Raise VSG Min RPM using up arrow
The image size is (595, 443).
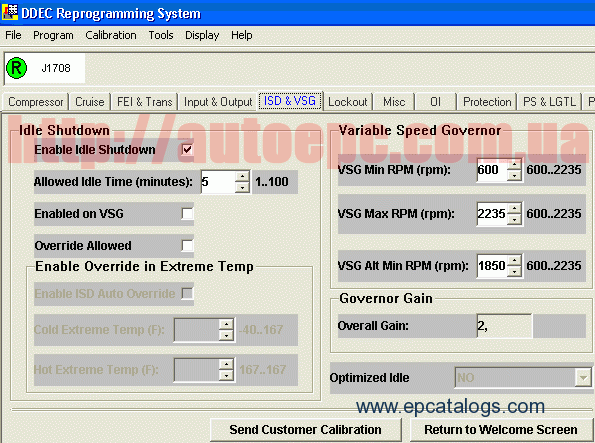coord(514,164)
